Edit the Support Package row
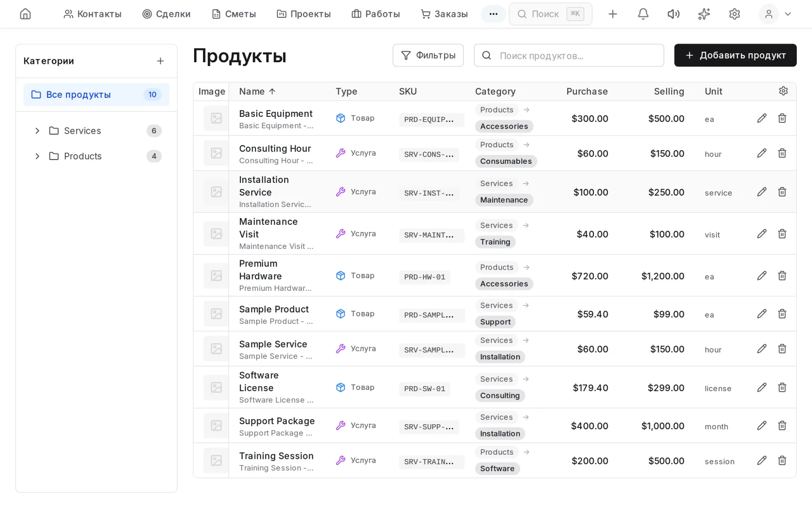Viewport: 812px width, 508px height. tap(762, 425)
